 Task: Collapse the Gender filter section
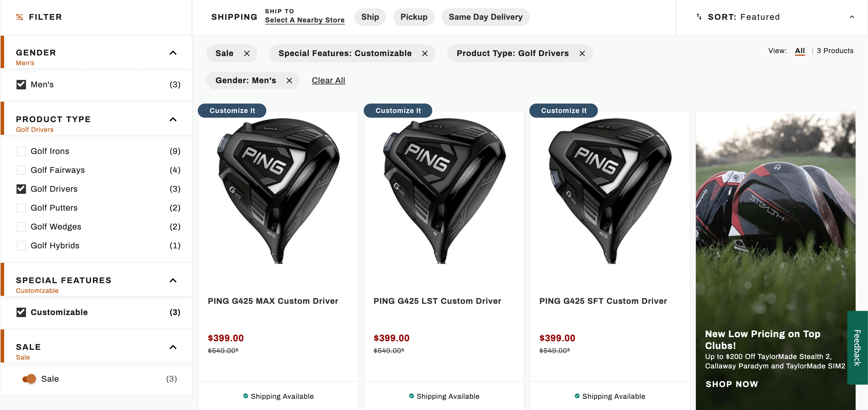tap(173, 53)
